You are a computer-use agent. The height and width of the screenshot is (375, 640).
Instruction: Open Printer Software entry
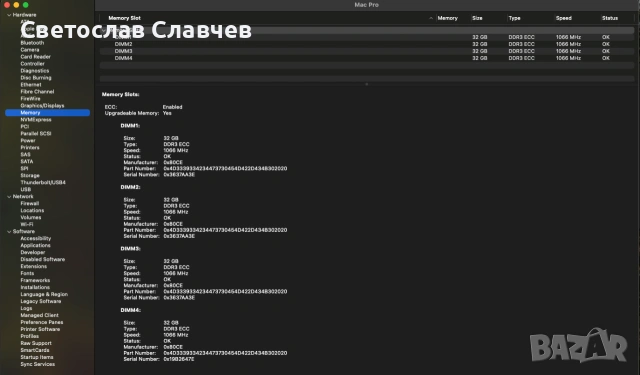(40, 329)
